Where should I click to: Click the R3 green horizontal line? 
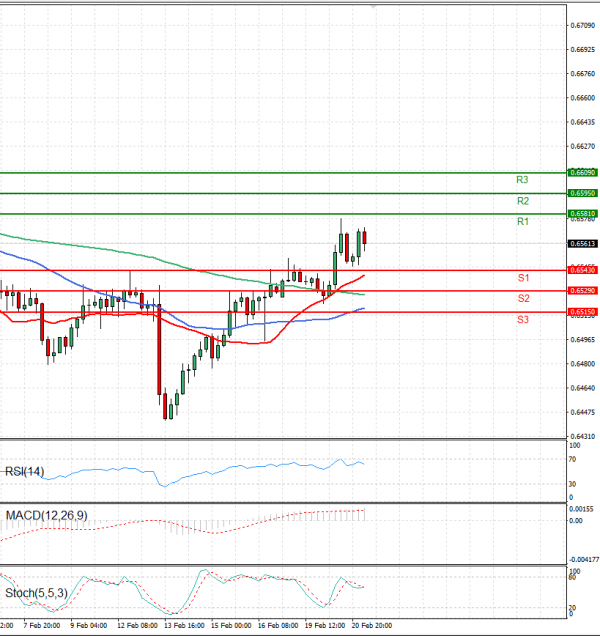[x=283, y=173]
